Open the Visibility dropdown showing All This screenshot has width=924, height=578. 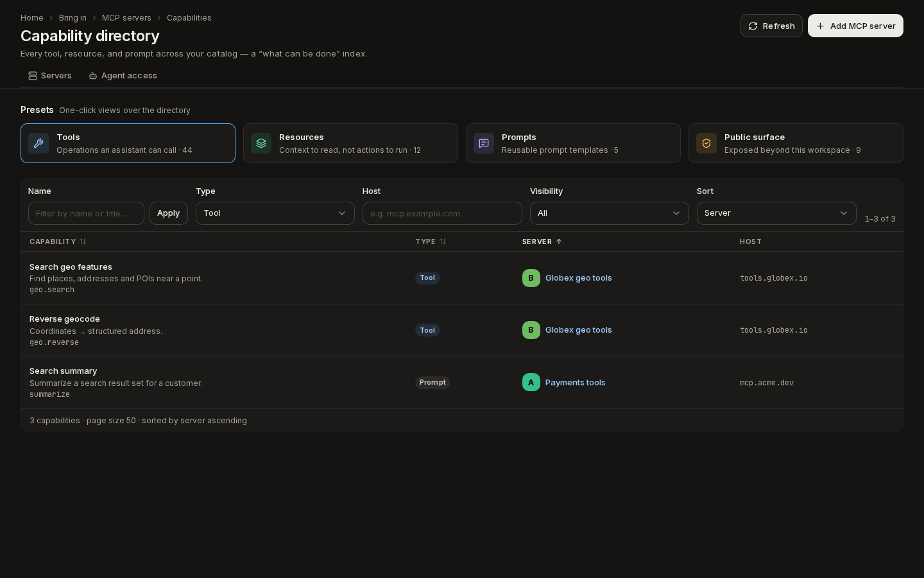tap(610, 213)
